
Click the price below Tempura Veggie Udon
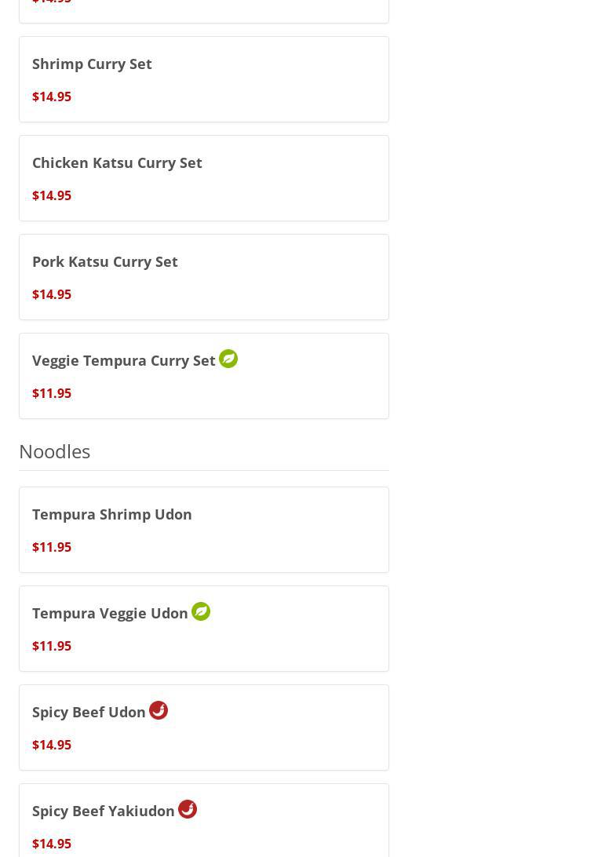pos(52,646)
